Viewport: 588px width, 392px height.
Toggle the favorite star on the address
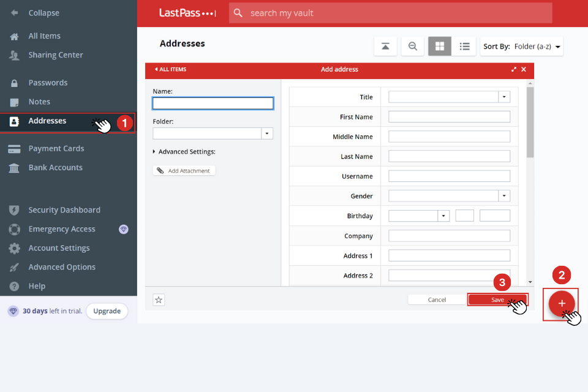click(159, 300)
